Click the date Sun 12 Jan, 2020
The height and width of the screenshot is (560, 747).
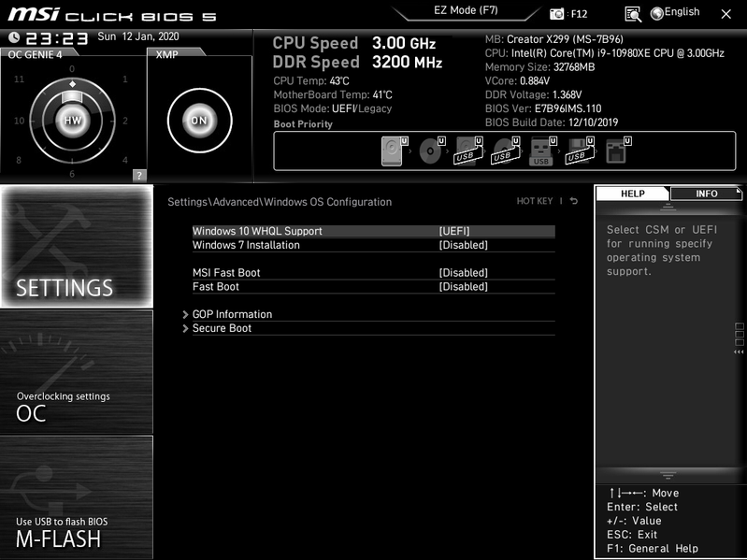point(138,36)
